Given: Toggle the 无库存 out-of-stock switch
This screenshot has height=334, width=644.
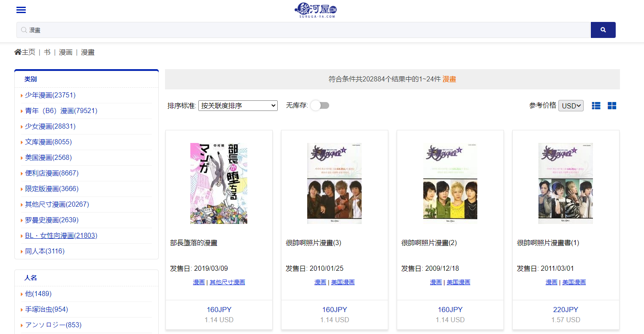Looking at the screenshot, I should (319, 105).
